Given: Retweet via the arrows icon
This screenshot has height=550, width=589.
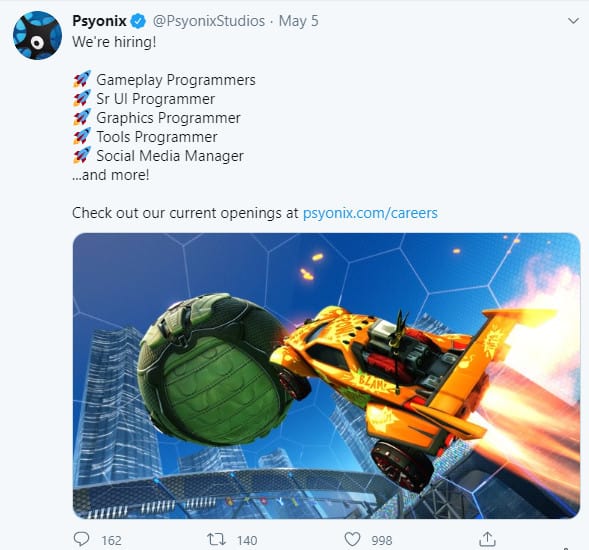Looking at the screenshot, I should [217, 539].
